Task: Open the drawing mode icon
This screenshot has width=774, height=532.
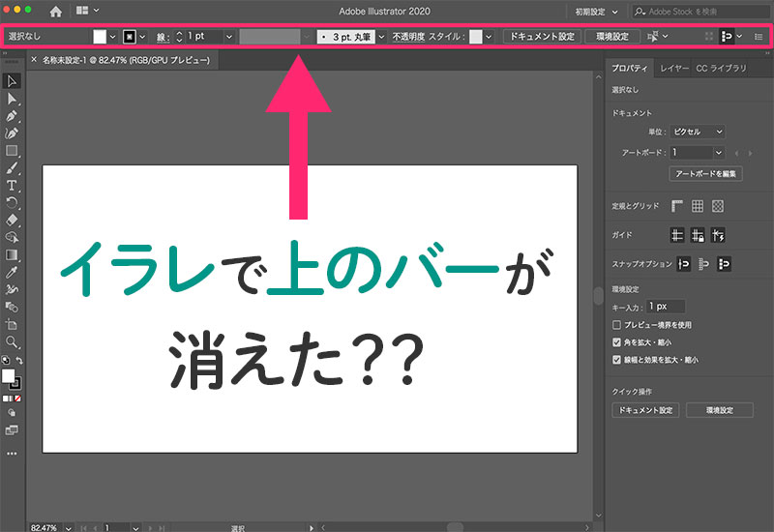Action: point(12,413)
